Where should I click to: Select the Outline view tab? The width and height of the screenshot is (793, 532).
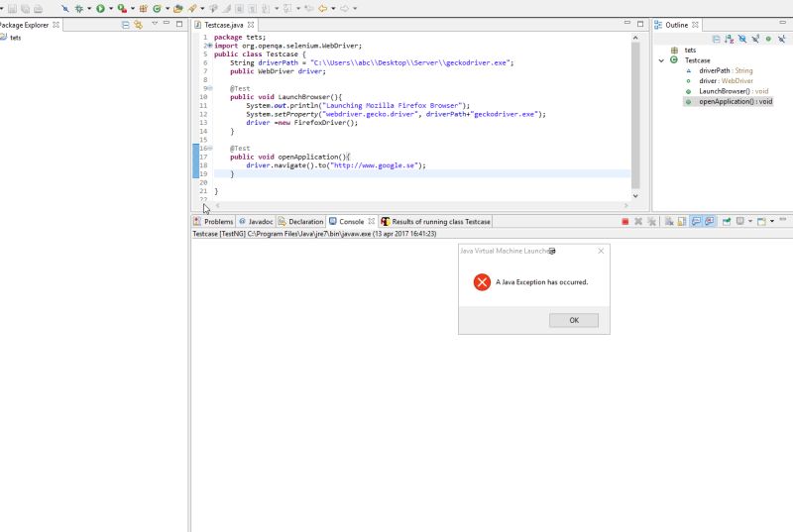tap(676, 25)
